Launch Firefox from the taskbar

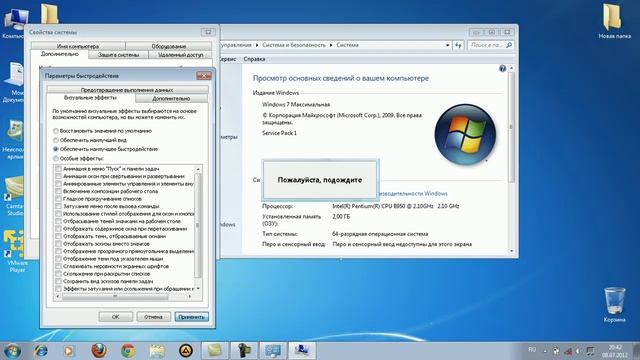coord(98,351)
